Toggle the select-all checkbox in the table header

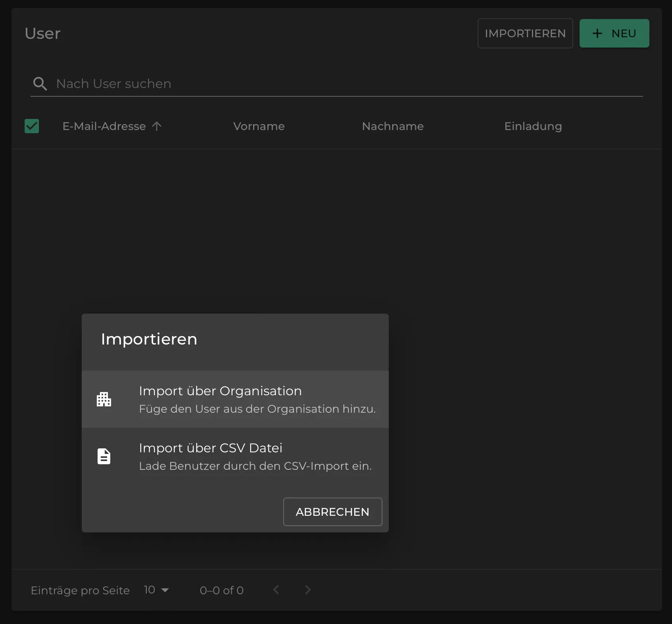[32, 126]
